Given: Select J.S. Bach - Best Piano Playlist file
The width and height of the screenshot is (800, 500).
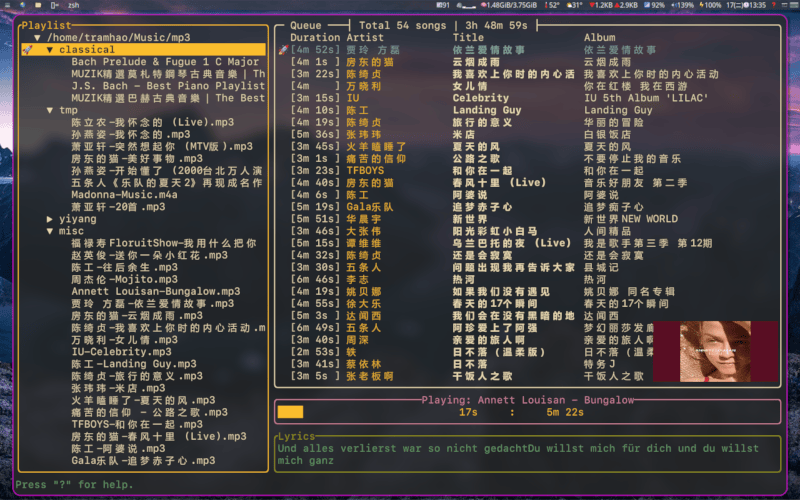Looking at the screenshot, I should tap(168, 86).
